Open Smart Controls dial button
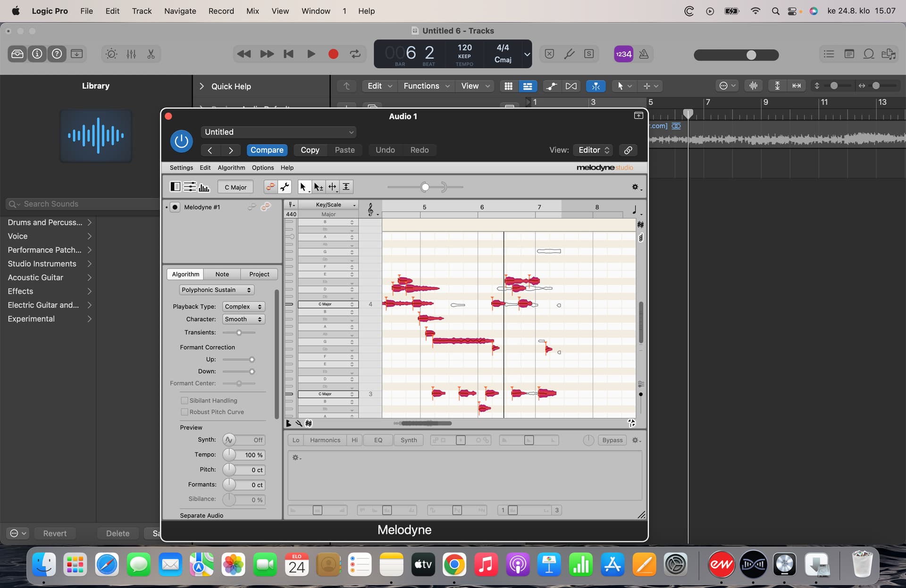 (111, 54)
